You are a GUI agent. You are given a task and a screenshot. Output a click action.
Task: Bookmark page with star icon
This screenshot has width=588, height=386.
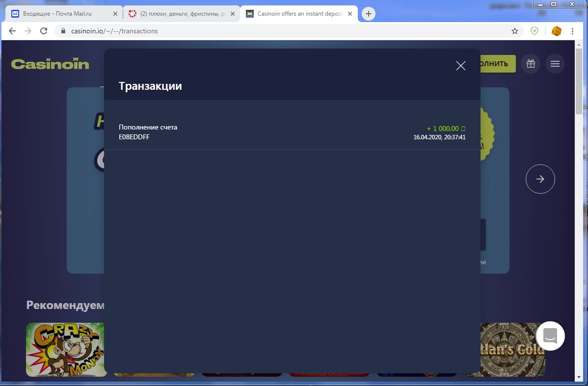click(x=514, y=31)
